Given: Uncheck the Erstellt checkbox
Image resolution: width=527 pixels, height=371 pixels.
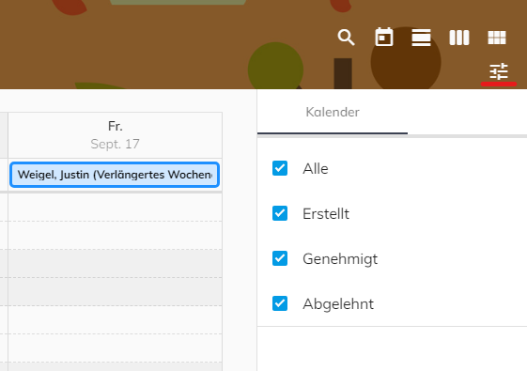Looking at the screenshot, I should pos(280,213).
